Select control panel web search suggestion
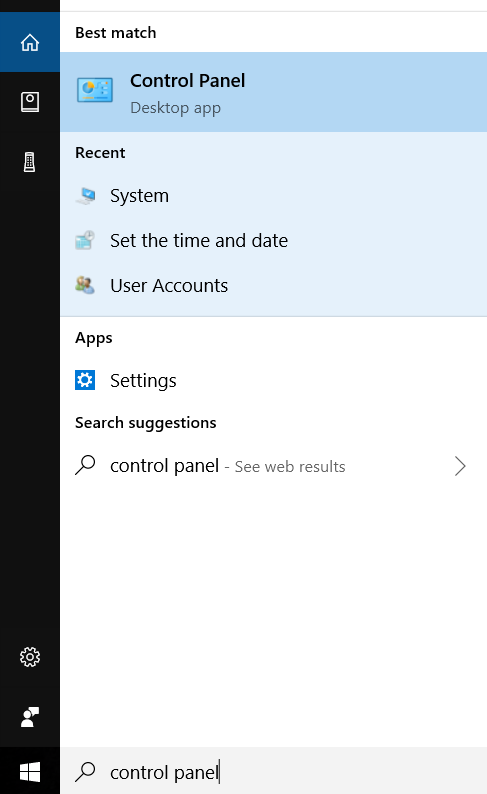 [x=273, y=466]
